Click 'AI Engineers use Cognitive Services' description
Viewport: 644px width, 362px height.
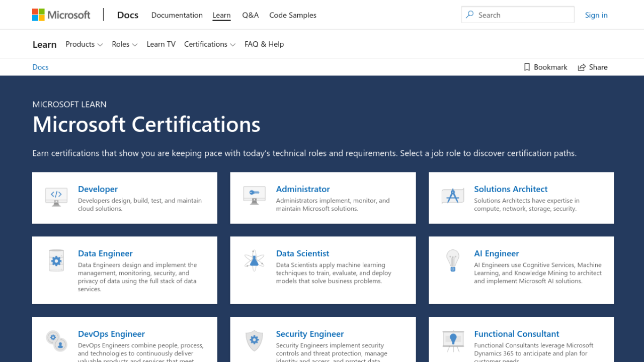tap(538, 273)
